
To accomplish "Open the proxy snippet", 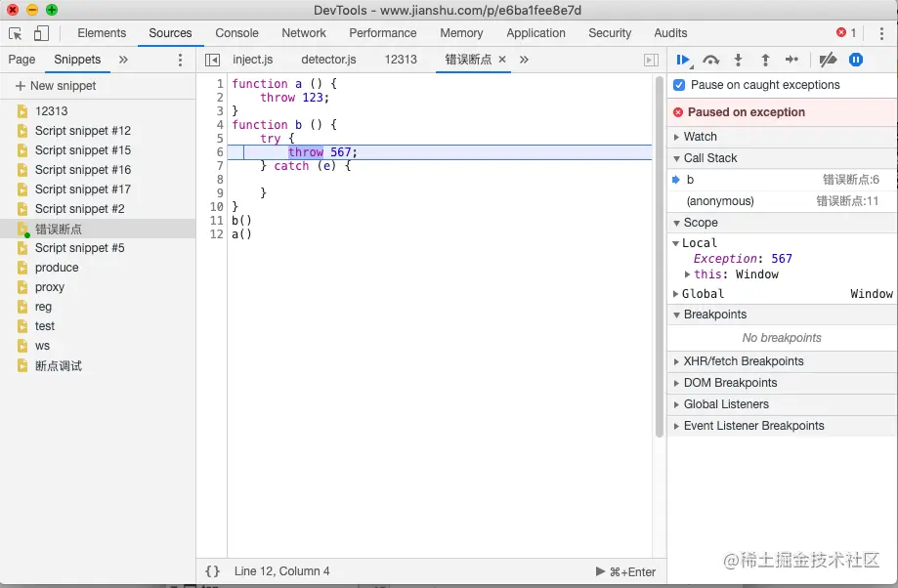I will 98,287.
